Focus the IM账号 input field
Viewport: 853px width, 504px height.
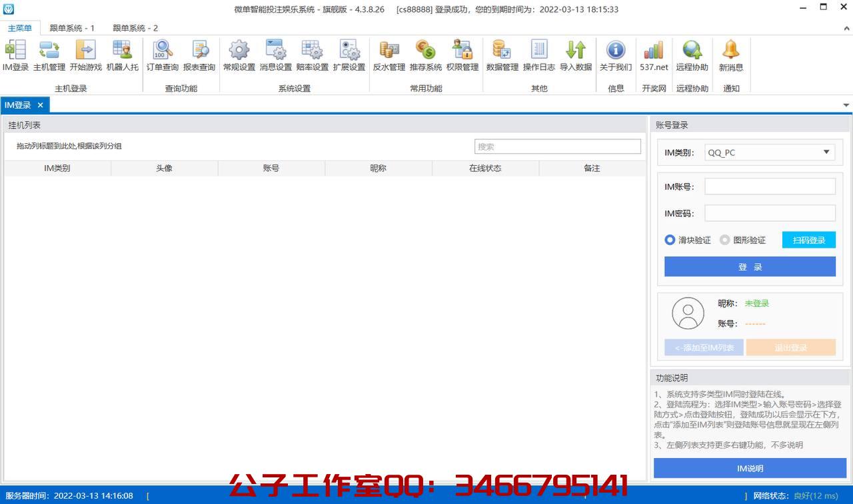pyautogui.click(x=770, y=186)
